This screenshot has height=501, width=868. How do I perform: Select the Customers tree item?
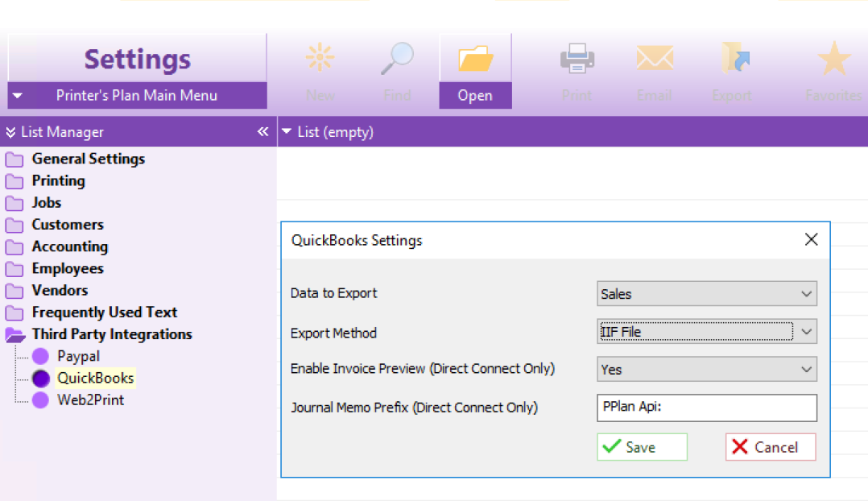(x=68, y=225)
